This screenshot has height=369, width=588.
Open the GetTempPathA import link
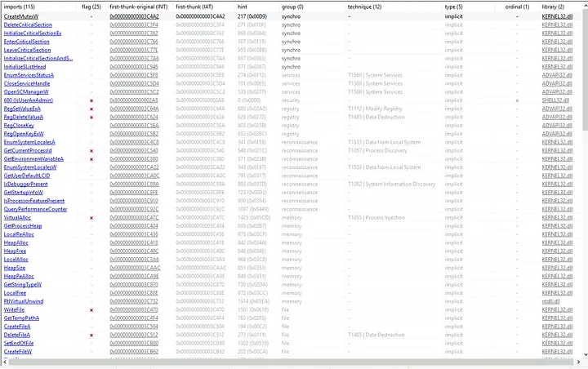[21, 318]
